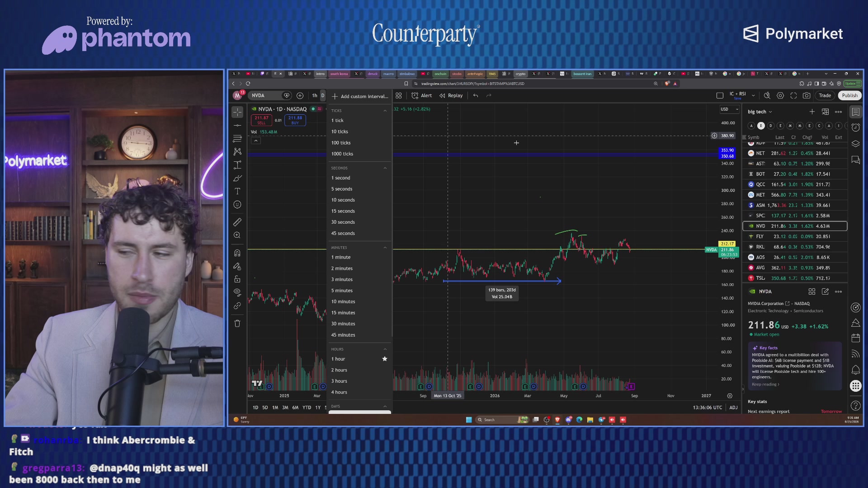Toggle lock all drawing tools
This screenshot has width=868, height=488.
(x=237, y=279)
